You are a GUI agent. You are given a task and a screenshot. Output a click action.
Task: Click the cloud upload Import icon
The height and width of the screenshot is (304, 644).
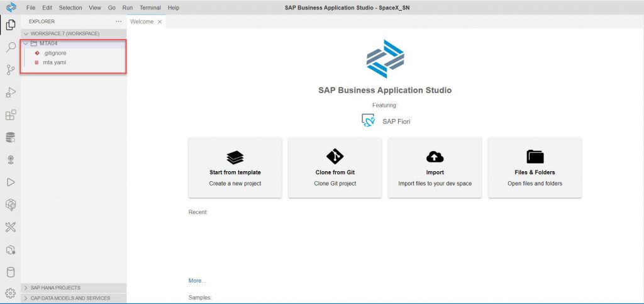[435, 157]
